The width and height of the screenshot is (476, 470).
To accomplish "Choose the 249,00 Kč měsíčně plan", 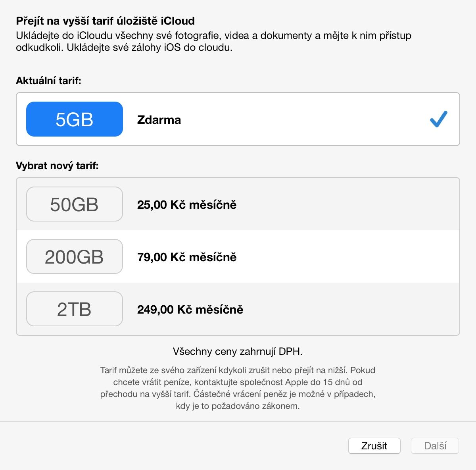I will [190, 310].
